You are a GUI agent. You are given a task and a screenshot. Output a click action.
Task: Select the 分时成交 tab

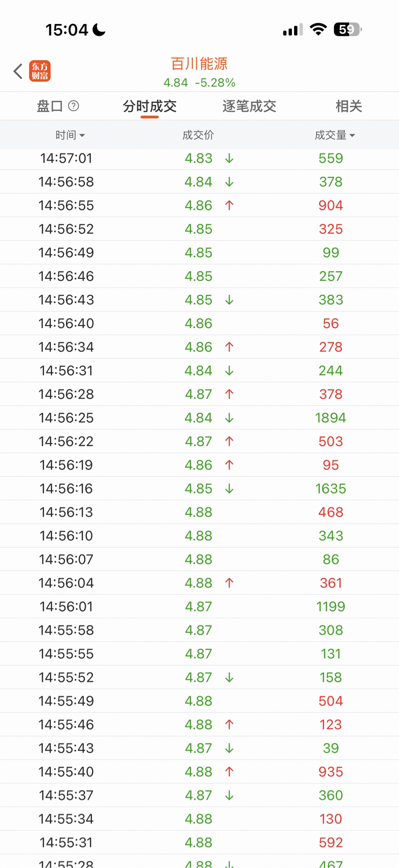tap(150, 106)
